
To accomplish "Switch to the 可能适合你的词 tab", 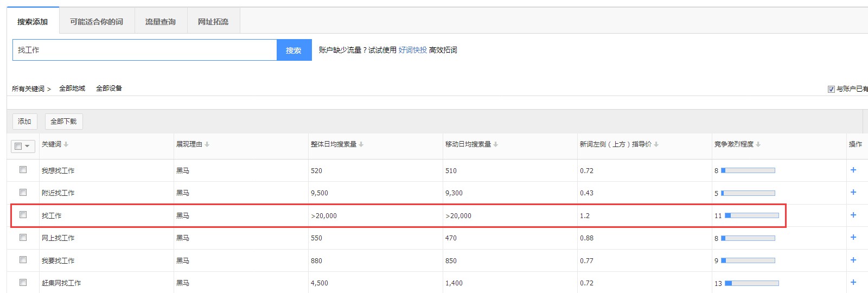I will [97, 22].
